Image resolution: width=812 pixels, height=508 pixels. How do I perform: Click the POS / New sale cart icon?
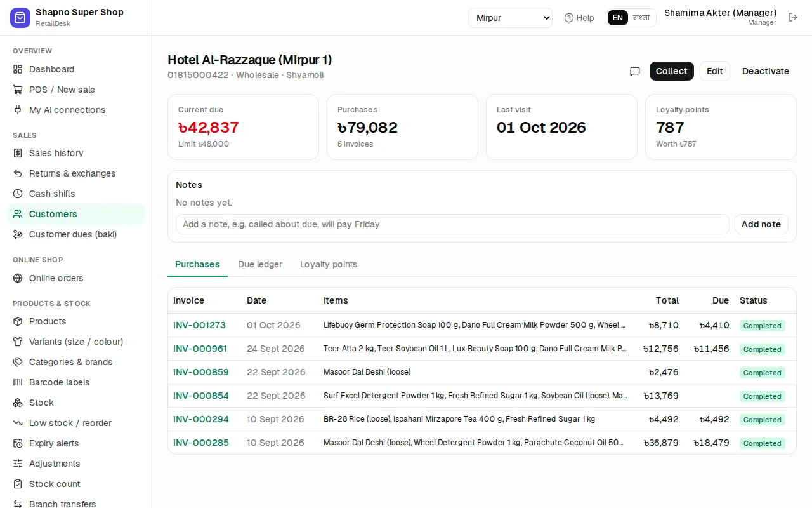coord(18,90)
